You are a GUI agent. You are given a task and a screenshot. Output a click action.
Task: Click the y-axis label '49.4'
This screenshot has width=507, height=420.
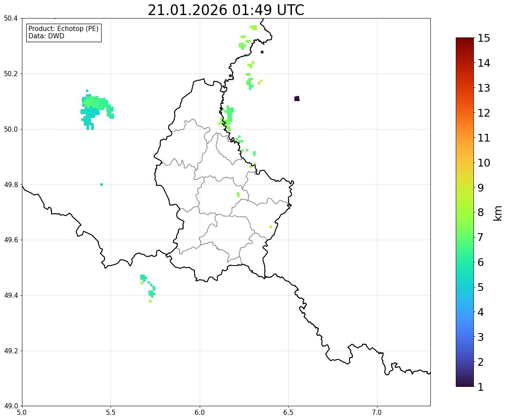tap(11, 295)
